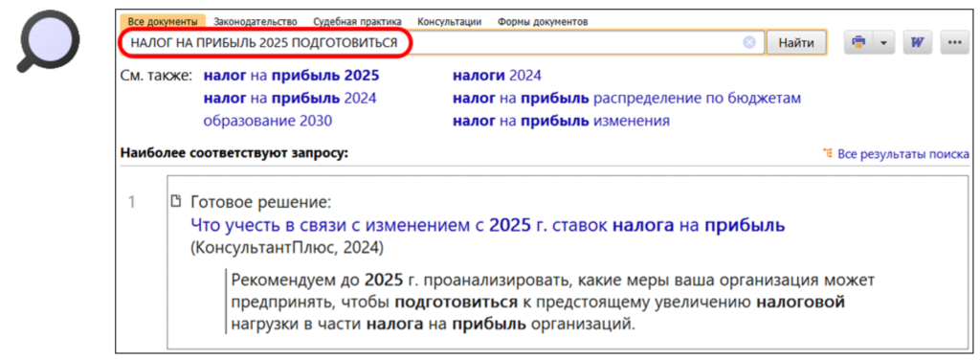Viewport: 980px width, 360px height.
Task: Select the Консультации tab
Action: (x=450, y=22)
